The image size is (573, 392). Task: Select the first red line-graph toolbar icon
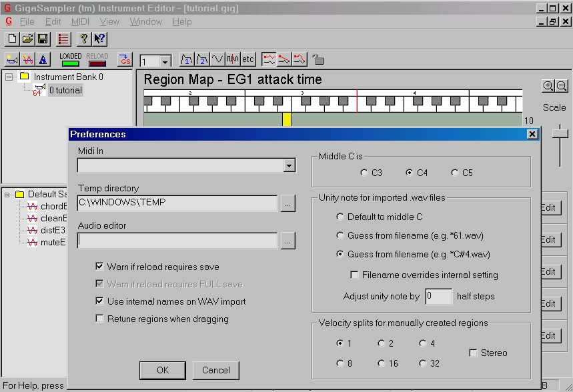coord(269,59)
